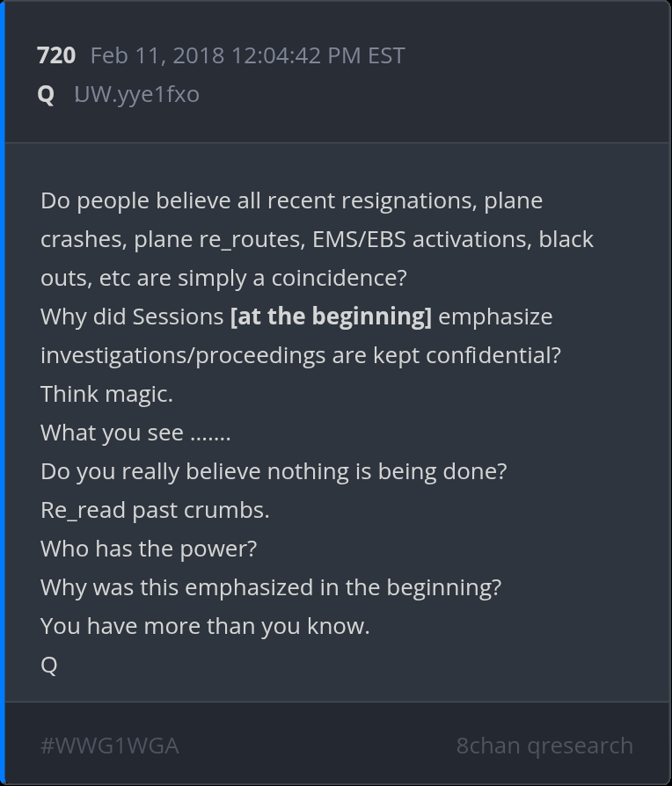
Task: Click the line "Think magic."
Action: coord(106,394)
